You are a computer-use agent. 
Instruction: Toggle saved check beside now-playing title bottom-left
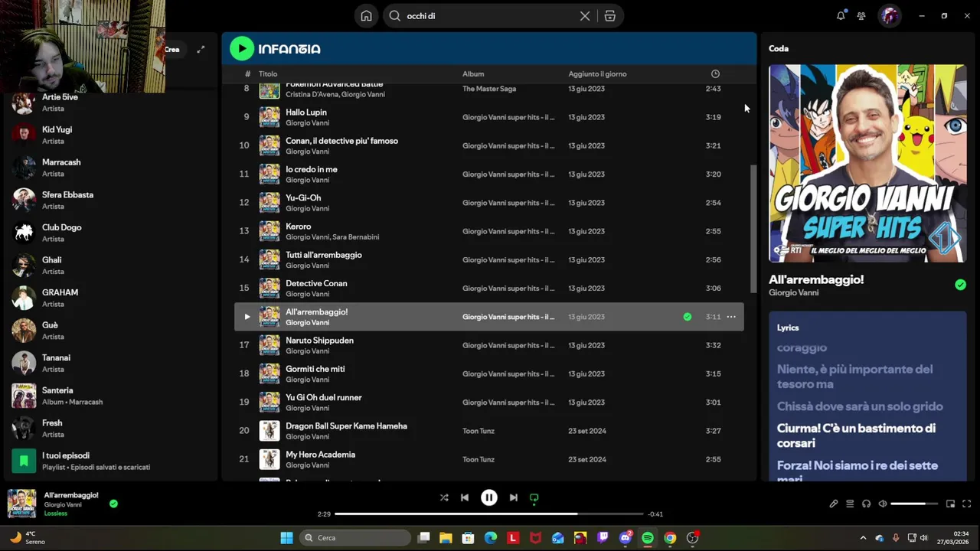113,504
